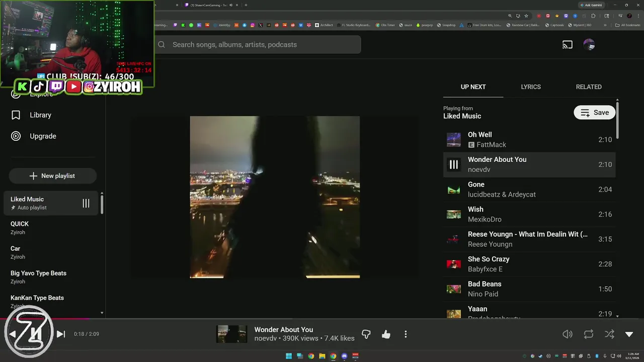Click the search magnifier icon
The image size is (644, 362).
[x=162, y=44]
